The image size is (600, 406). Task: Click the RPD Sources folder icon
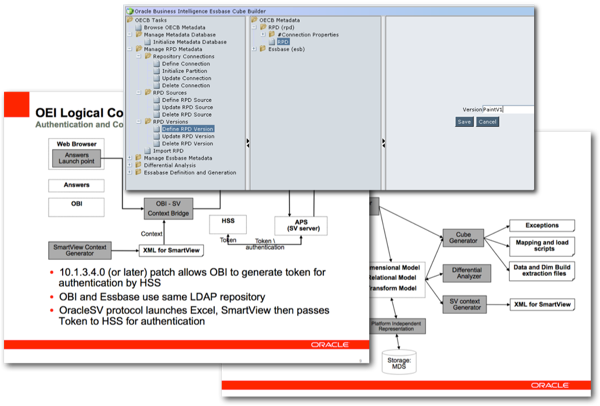148,93
